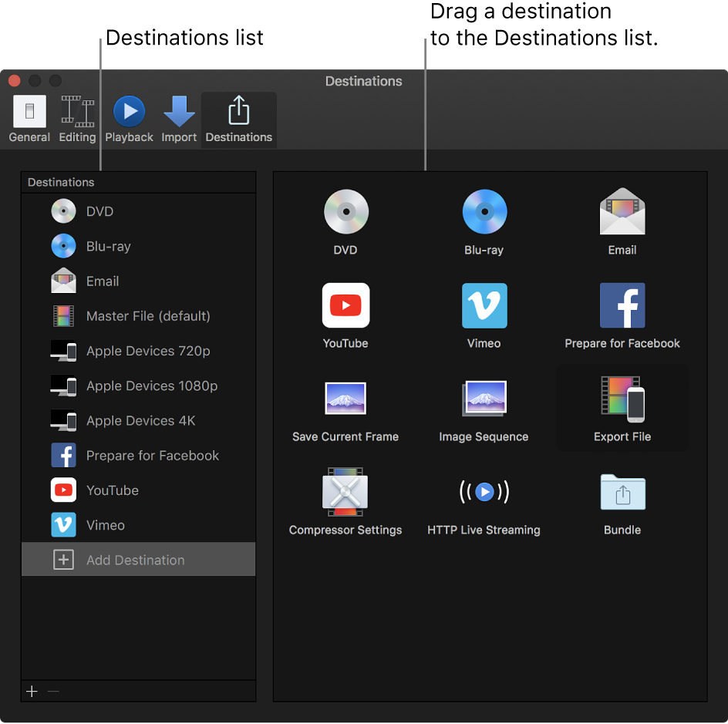Select Add Destination in the sidebar list
Screen dimensions: 728x724
click(x=136, y=561)
